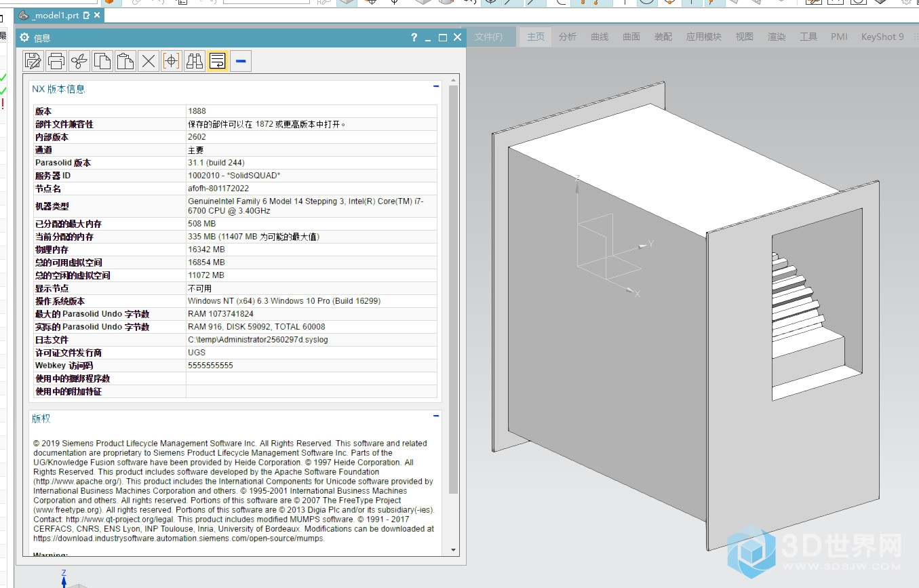Select the 内部版本 value 2602
This screenshot has height=588, width=919.
pos(197,137)
